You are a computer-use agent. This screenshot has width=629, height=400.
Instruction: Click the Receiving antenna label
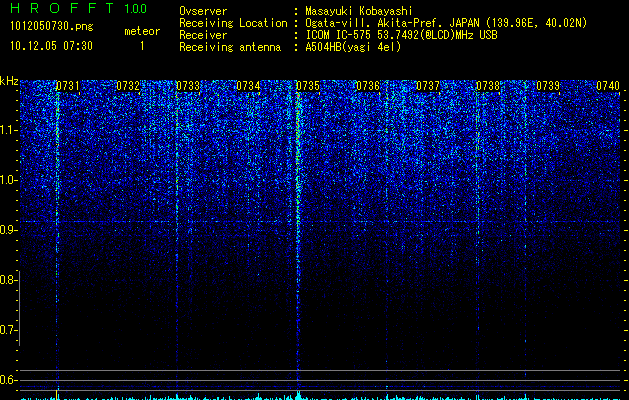(230, 47)
